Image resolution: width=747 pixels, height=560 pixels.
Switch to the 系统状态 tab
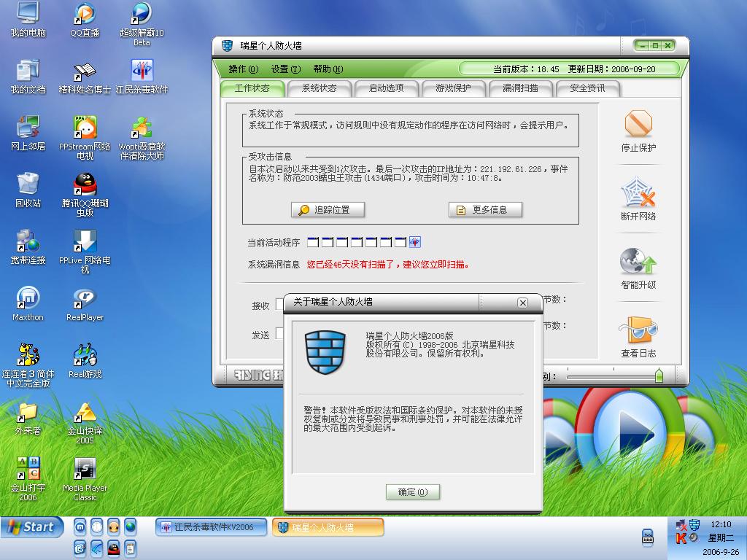pos(320,88)
